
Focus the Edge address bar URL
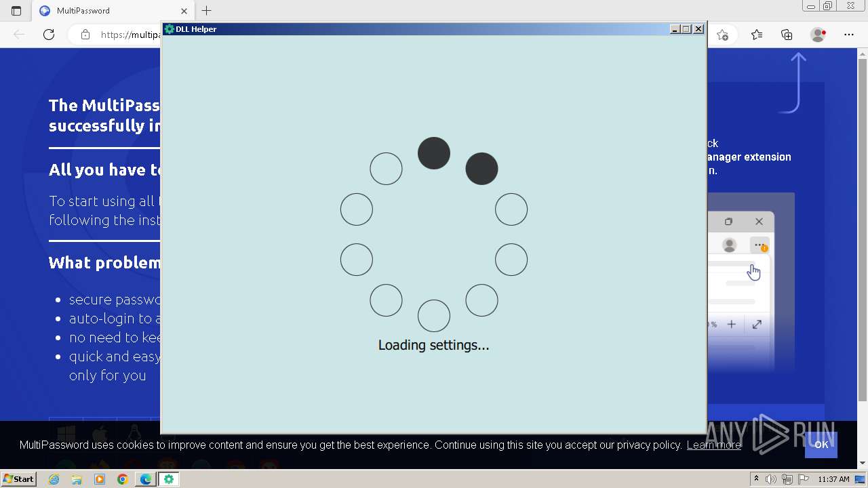131,35
